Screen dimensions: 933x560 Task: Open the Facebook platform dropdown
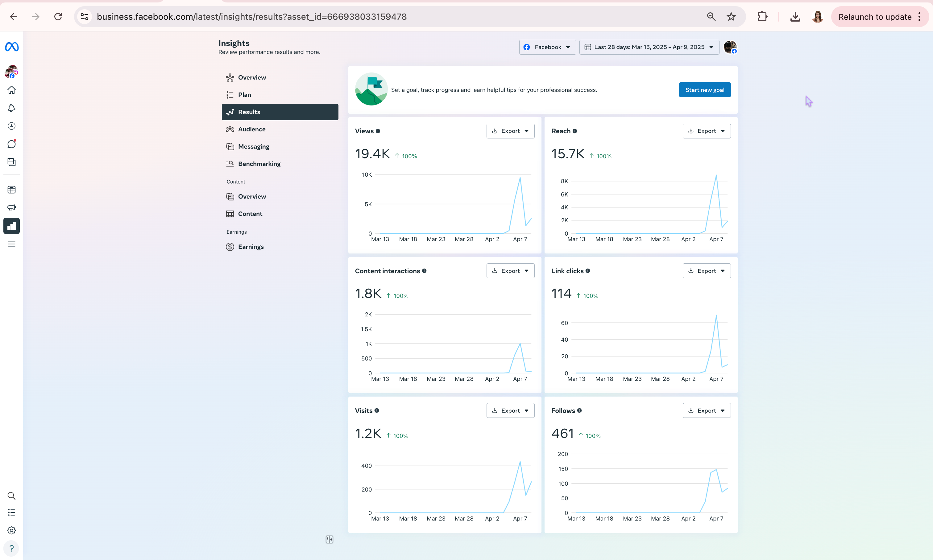548,47
